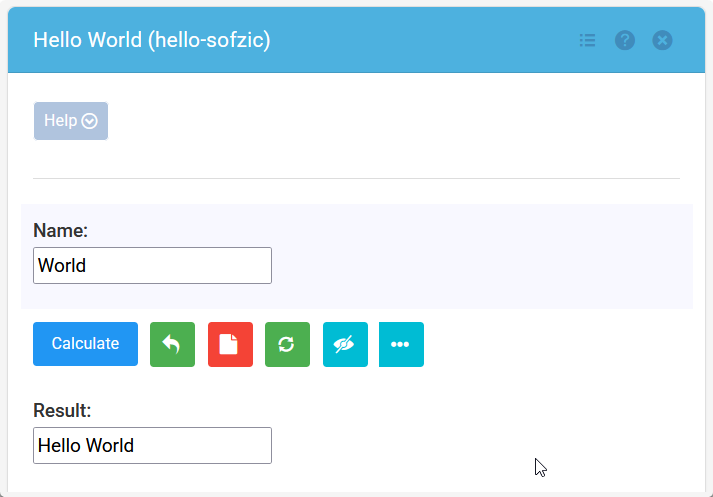Click into the Name input field
The image size is (713, 497).
click(x=152, y=266)
